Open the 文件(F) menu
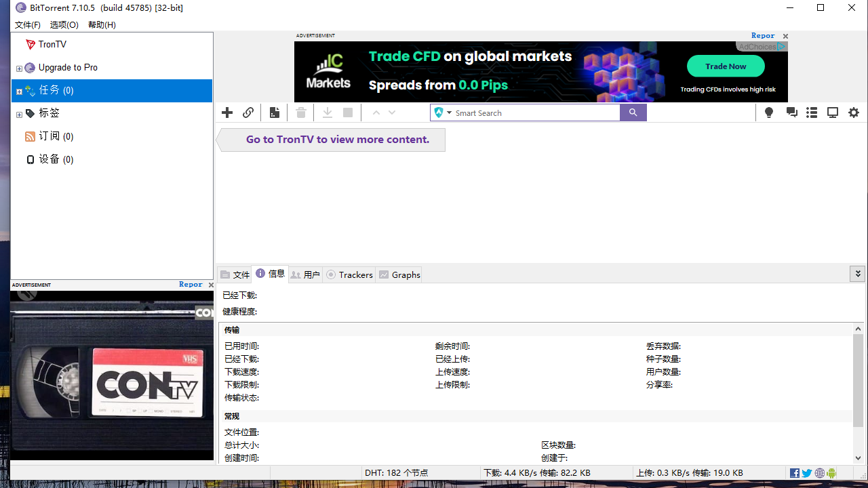This screenshot has width=868, height=488. (x=27, y=24)
